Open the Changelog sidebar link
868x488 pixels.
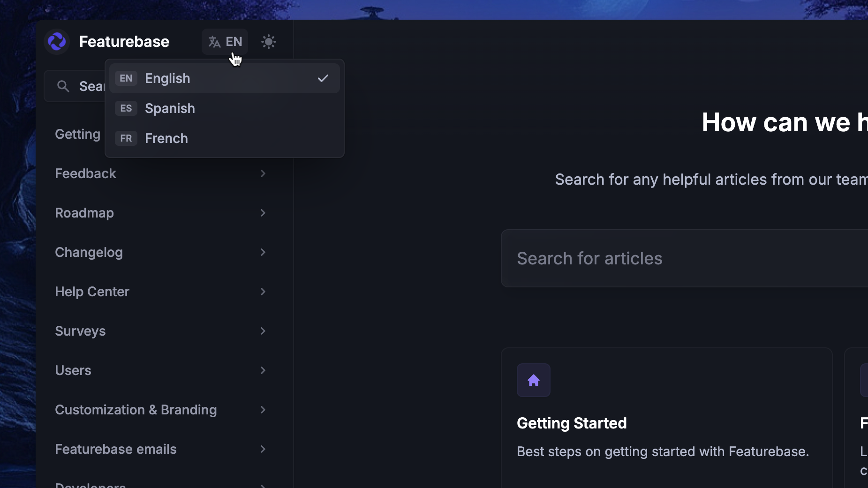tap(89, 252)
